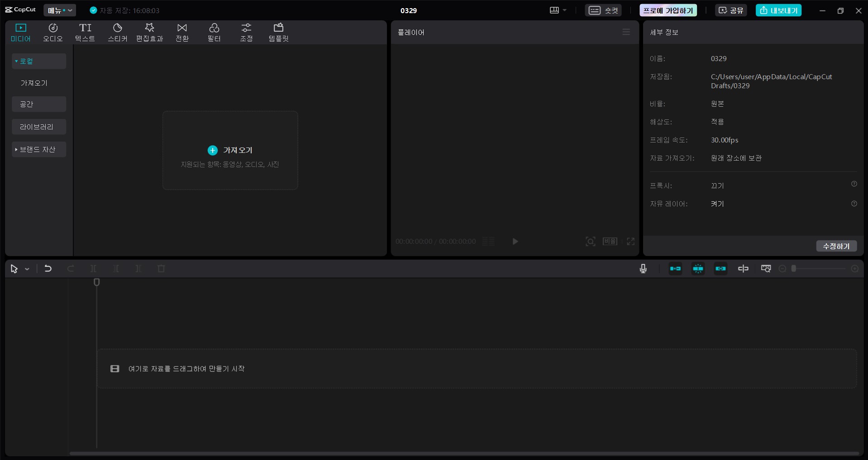Click the Delete trash icon in the timeline toolbar
868x460 pixels.
point(161,269)
